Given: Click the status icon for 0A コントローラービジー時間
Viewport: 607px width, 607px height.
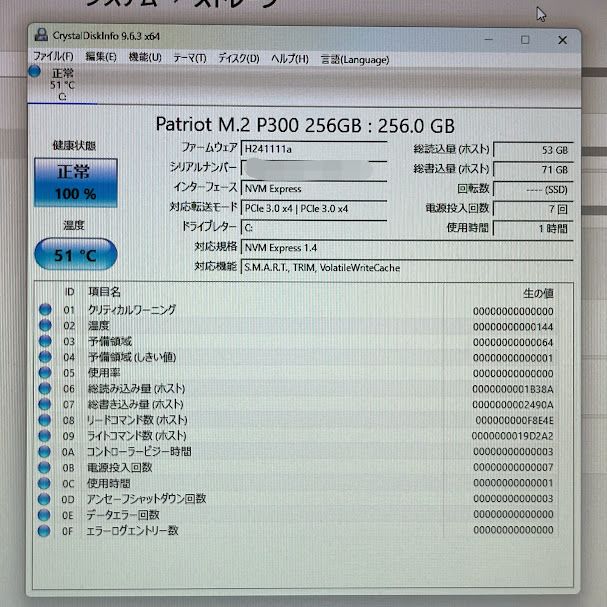Looking at the screenshot, I should point(45,451).
